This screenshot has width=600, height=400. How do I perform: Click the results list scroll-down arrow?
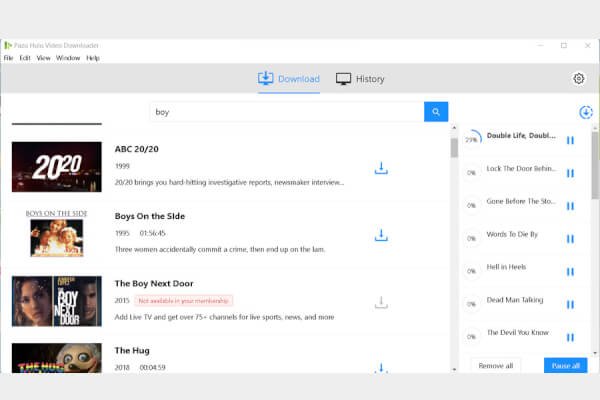(454, 369)
